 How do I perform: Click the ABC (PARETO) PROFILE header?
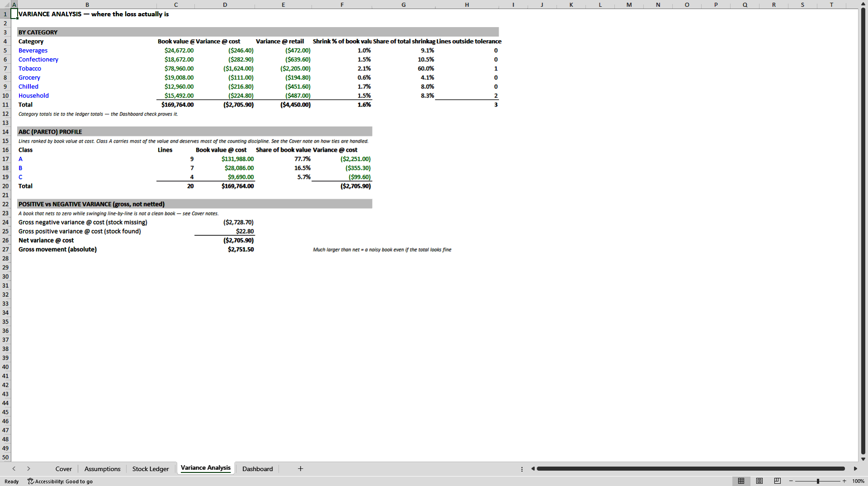194,132
